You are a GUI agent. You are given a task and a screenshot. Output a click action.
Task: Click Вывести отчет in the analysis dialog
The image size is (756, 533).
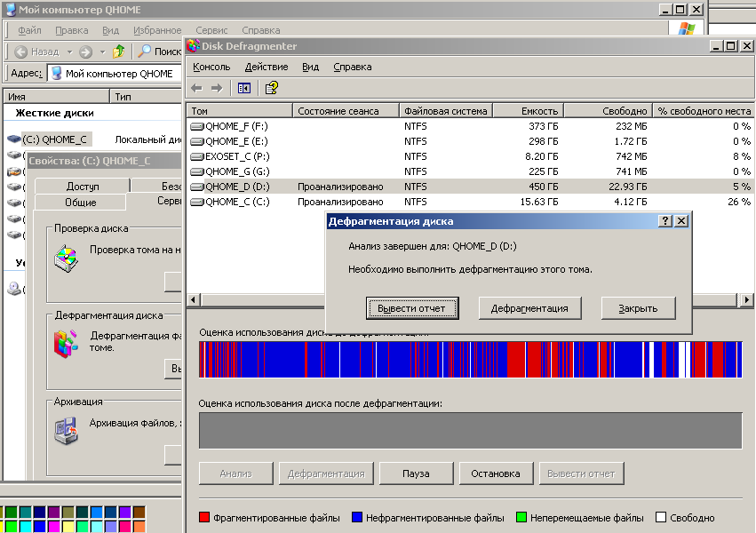click(411, 308)
